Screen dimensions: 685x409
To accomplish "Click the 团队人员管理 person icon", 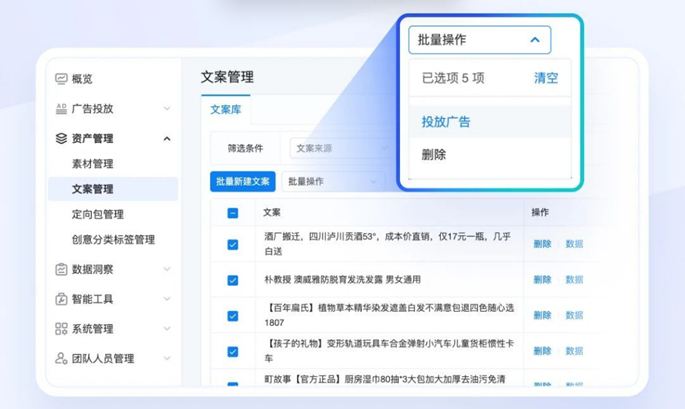I will tap(61, 358).
